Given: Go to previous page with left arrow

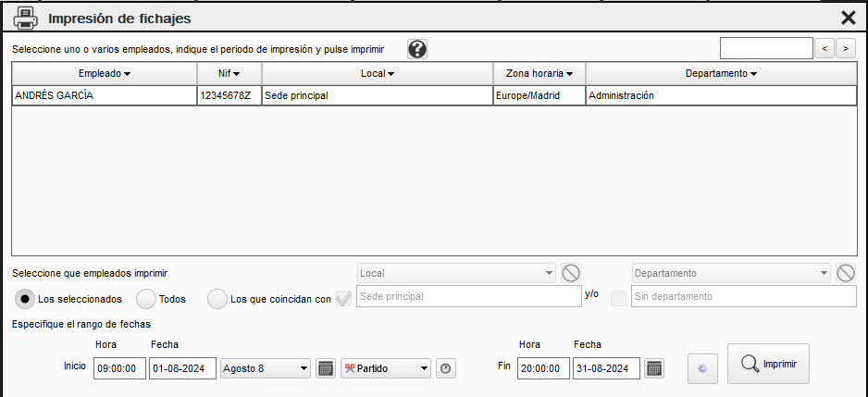Looking at the screenshot, I should tap(825, 48).
